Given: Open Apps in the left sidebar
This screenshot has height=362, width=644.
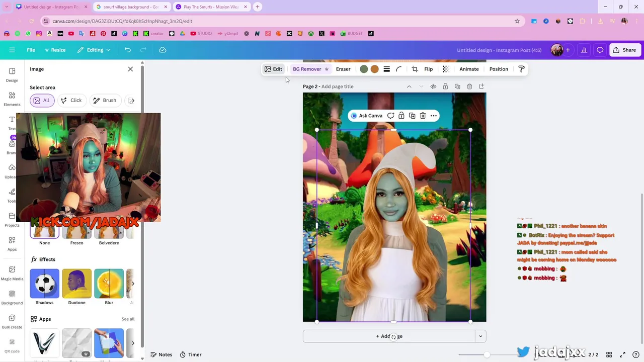Looking at the screenshot, I should pos(12,243).
